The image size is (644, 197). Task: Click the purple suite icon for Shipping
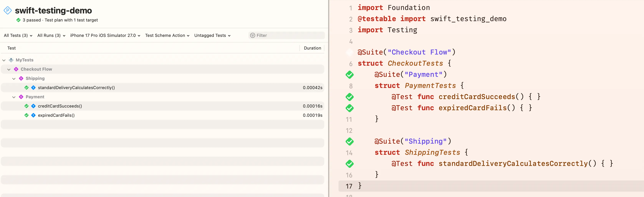[21, 79]
